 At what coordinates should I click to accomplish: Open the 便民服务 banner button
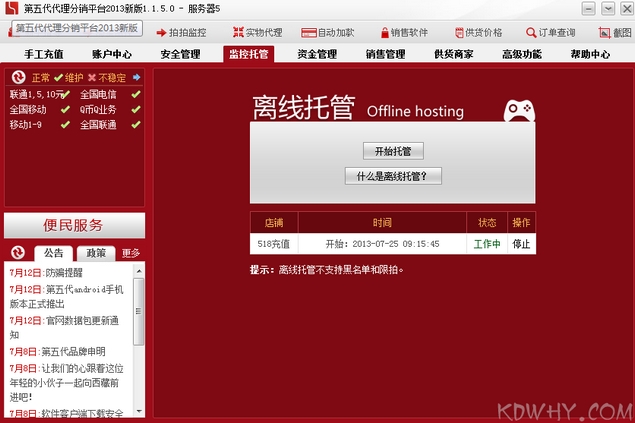coord(74,225)
